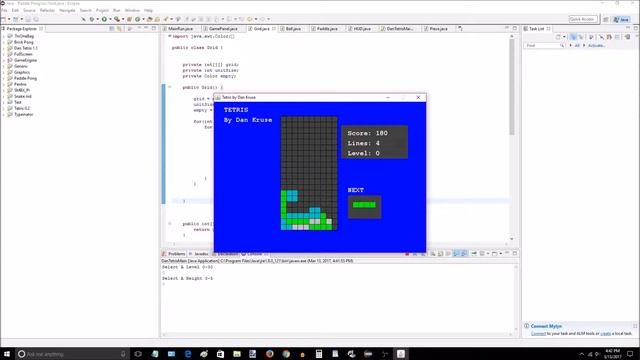Open Firefox from taskbar
640x360 pixels.
pos(269,354)
